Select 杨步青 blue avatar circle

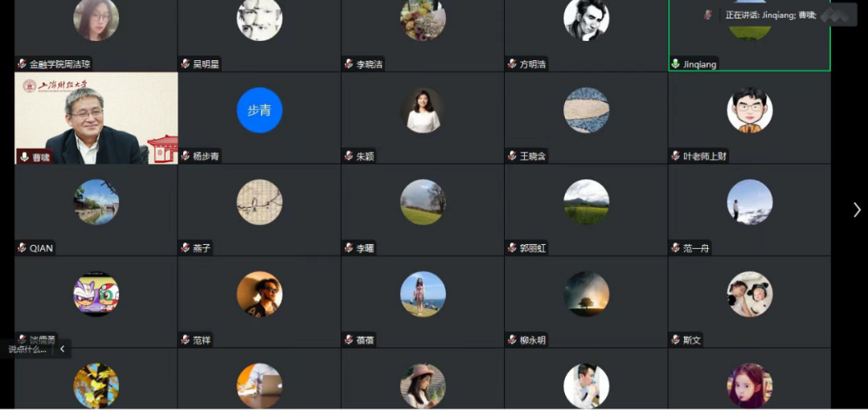(x=260, y=110)
